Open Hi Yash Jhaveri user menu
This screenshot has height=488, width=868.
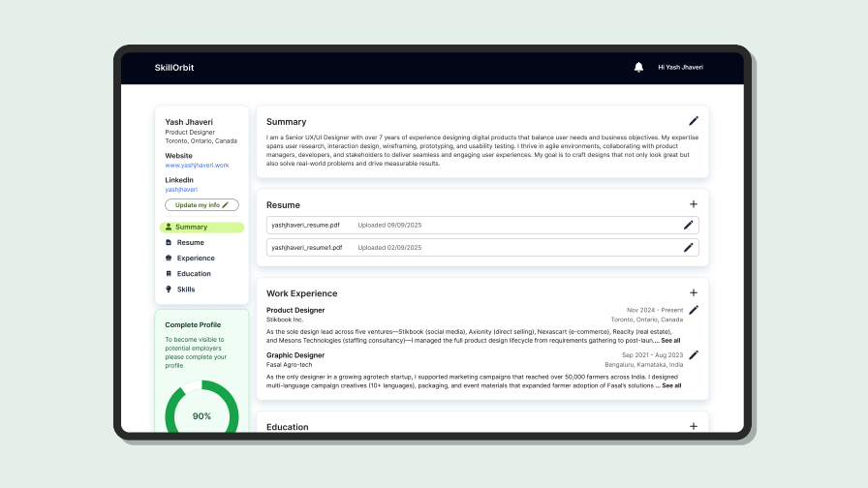[680, 67]
